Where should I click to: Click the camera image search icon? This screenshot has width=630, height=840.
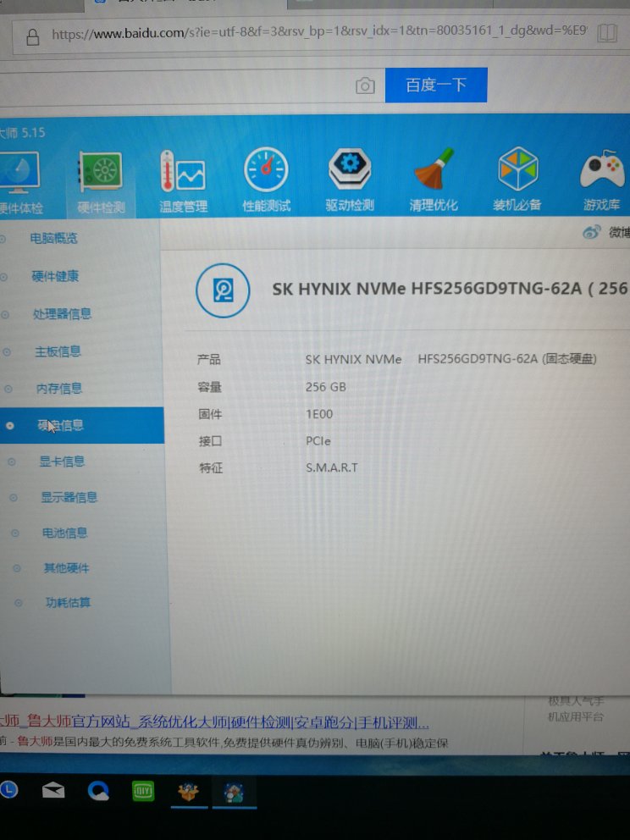365,86
